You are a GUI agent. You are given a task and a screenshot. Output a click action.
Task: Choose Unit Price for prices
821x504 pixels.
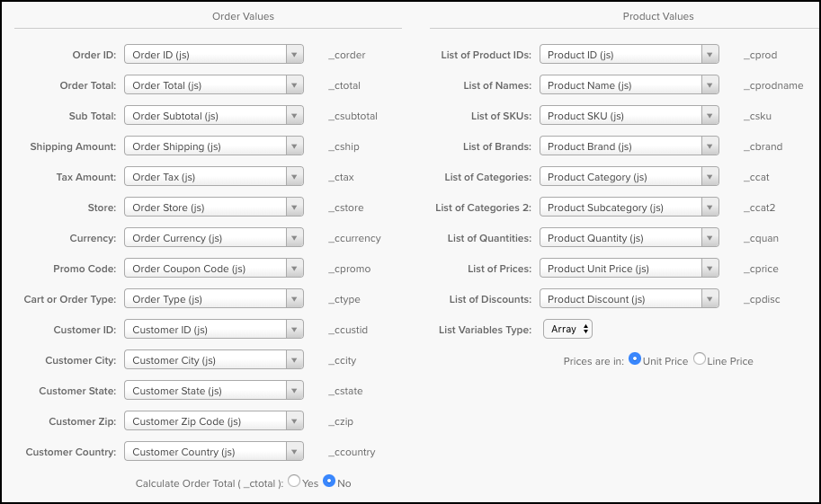635,359
